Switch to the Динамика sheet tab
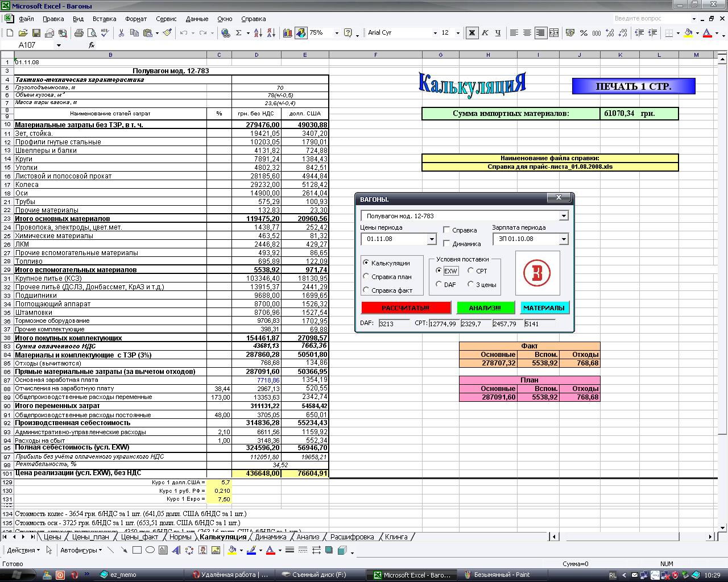Screen dimensions: 728x582 [x=271, y=537]
